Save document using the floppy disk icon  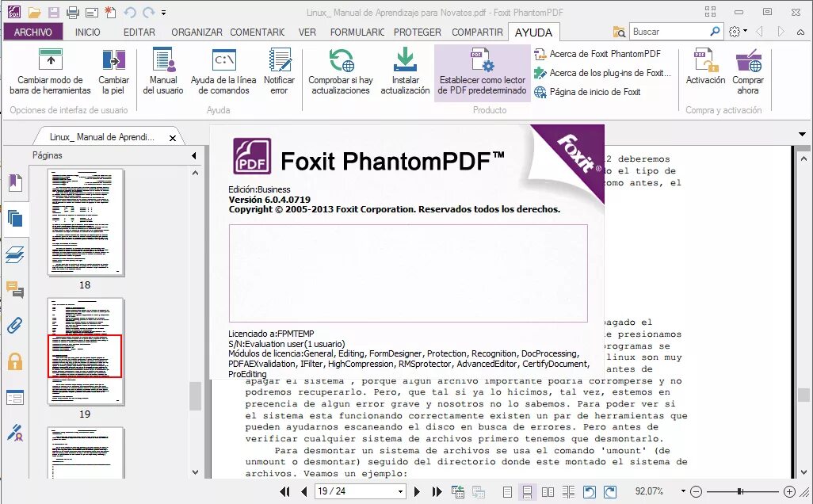(53, 11)
